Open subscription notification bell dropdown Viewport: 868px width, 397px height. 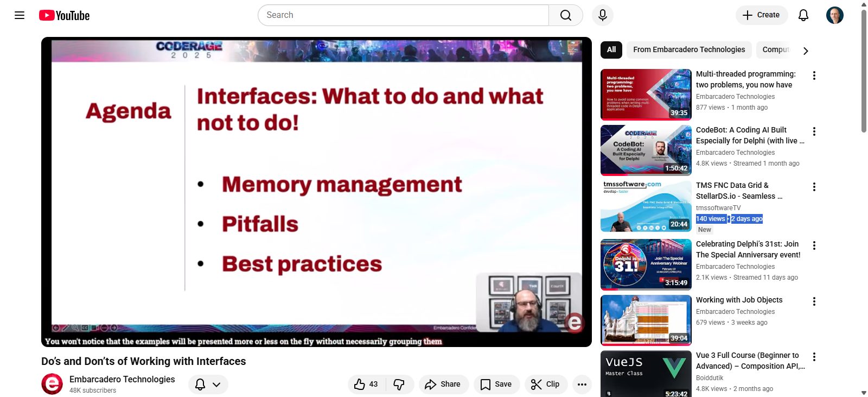click(x=208, y=384)
